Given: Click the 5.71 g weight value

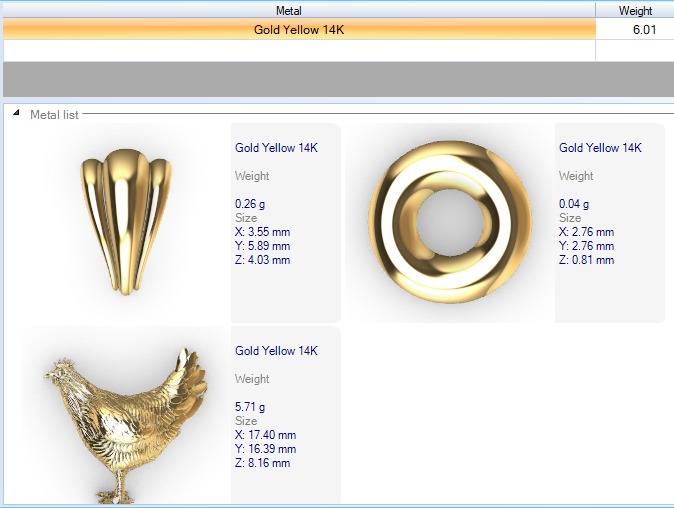Looking at the screenshot, I should coord(250,406).
